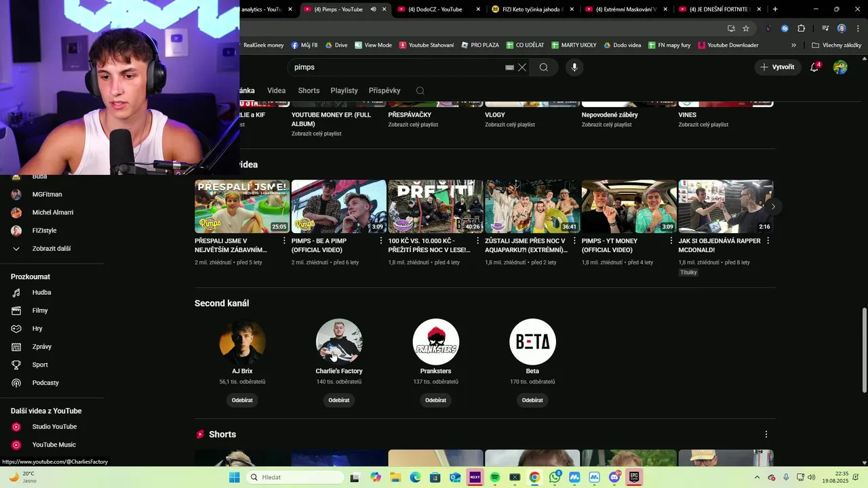Open full playlist under VLOGY
The width and height of the screenshot is (868, 488).
[x=510, y=125]
